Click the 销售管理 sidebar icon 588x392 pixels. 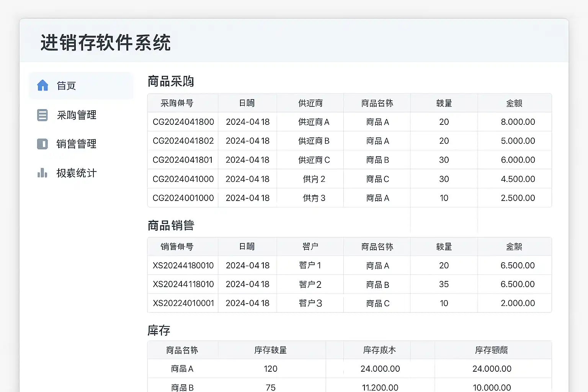[x=42, y=144]
